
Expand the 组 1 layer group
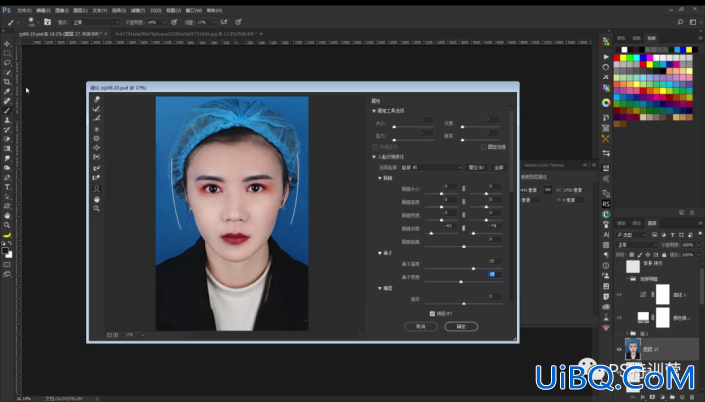click(627, 334)
